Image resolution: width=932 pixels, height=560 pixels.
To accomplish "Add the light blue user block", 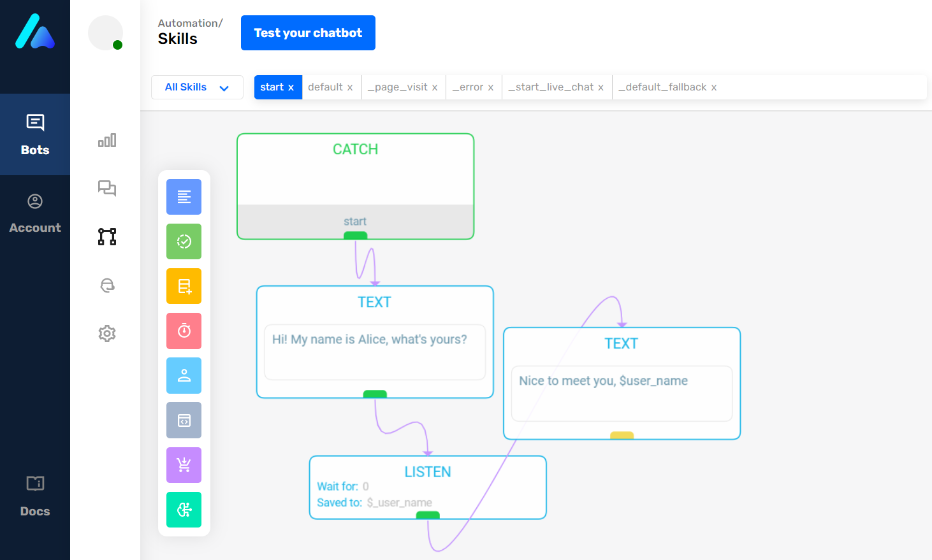I will pyautogui.click(x=184, y=375).
